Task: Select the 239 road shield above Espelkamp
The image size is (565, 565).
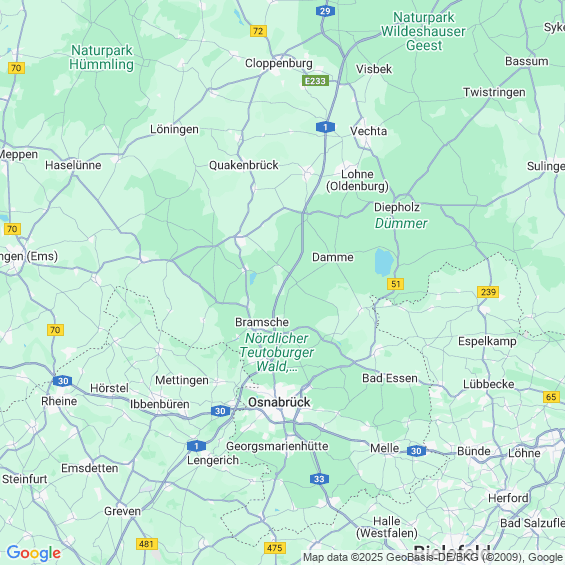Action: tap(488, 292)
